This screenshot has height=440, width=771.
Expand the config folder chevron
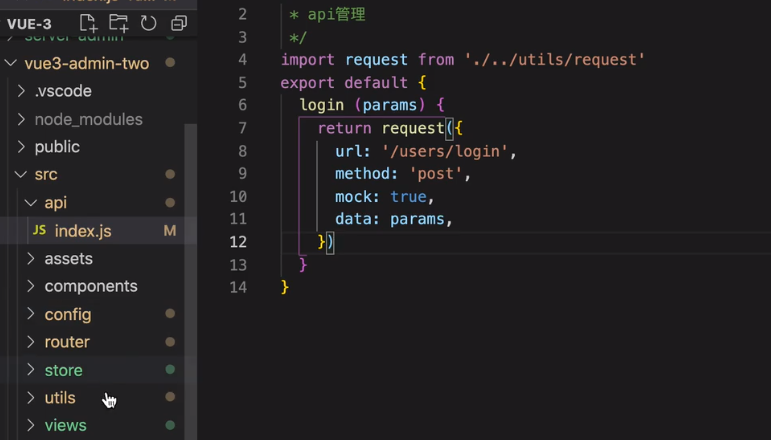point(31,314)
